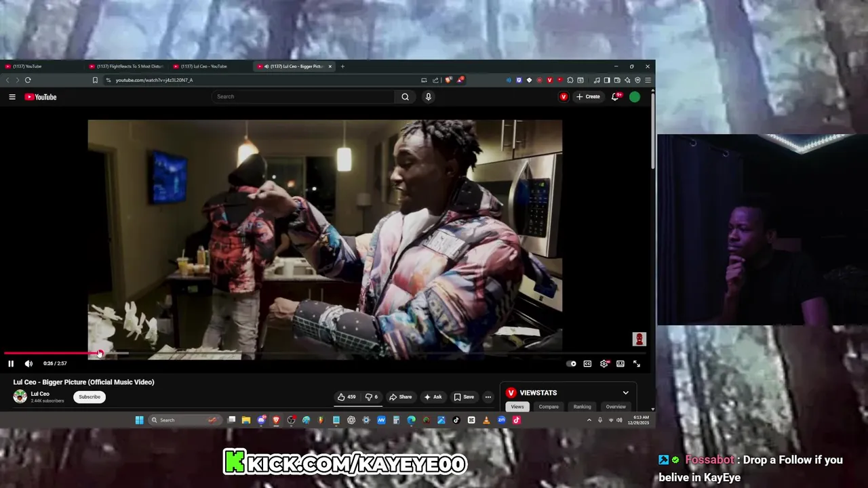Open the YouTube hamburger guide menu
This screenshot has height=488, width=868.
[x=12, y=97]
